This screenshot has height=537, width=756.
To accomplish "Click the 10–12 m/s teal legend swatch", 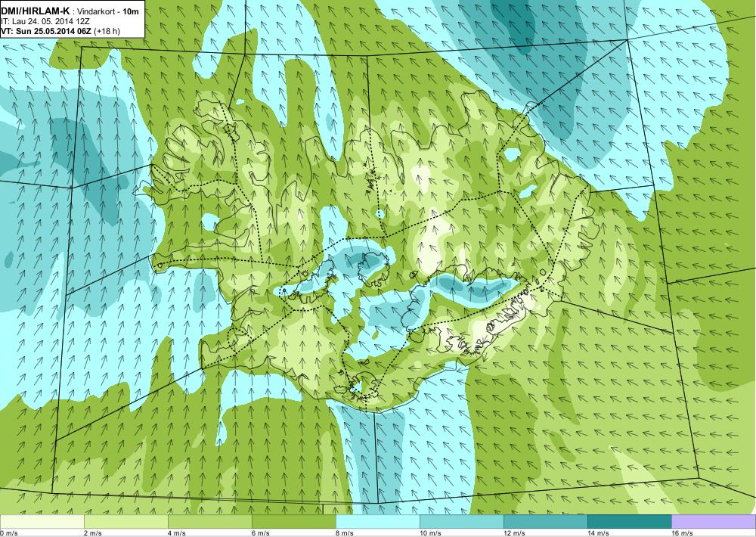I will tap(461, 521).
